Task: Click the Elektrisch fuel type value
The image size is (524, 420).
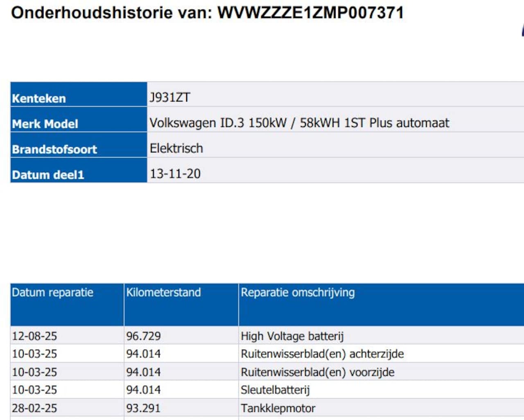Action: pos(176,148)
